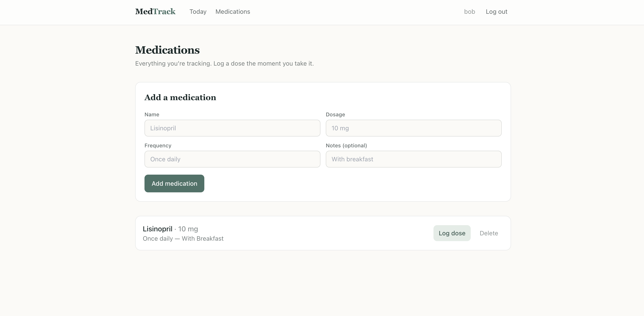This screenshot has width=644, height=316.
Task: Click into the Frequency field
Action: tap(232, 159)
